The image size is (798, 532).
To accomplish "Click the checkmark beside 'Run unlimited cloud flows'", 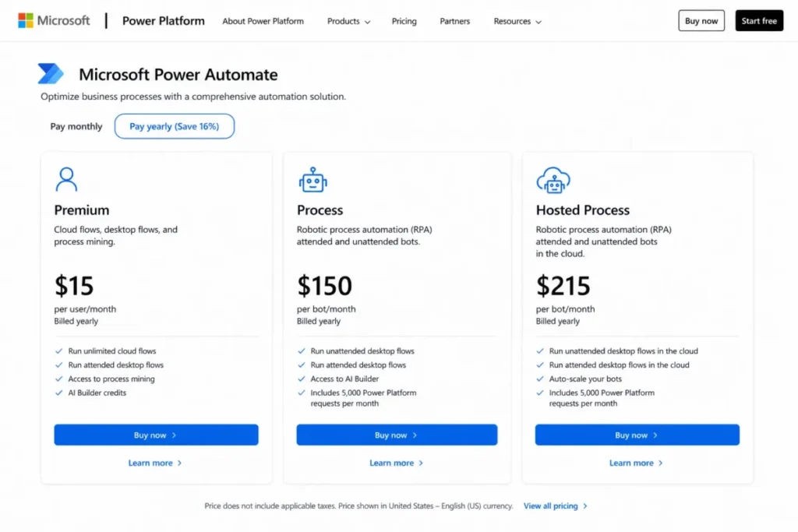I will tap(59, 351).
